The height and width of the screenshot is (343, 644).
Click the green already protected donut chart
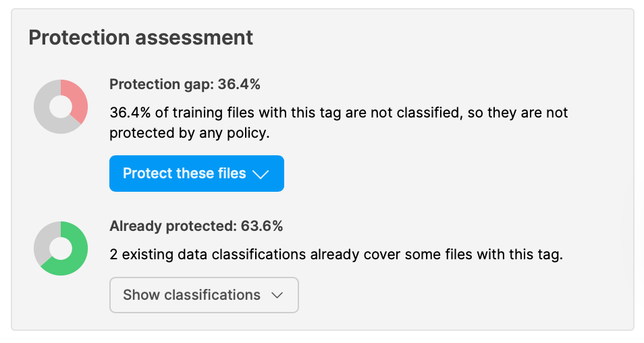pyautogui.click(x=61, y=248)
